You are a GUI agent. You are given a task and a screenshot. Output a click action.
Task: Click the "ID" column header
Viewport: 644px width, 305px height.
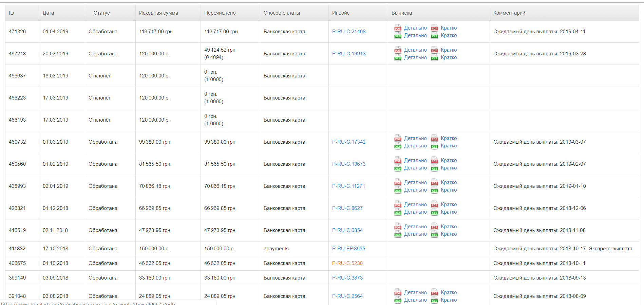(12, 13)
